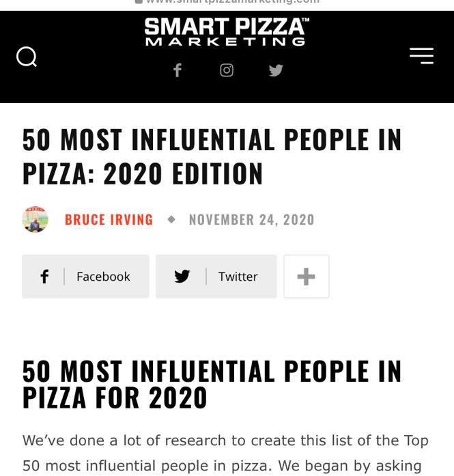Visit the Facebook page from header icon
Image resolution: width=454 pixels, height=476 pixels.
(x=178, y=70)
